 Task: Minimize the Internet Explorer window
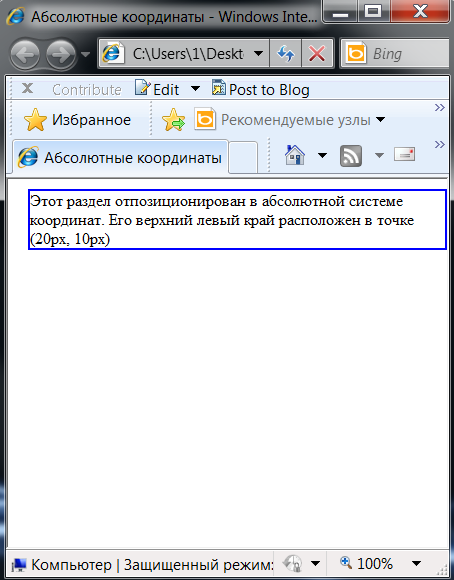340,12
